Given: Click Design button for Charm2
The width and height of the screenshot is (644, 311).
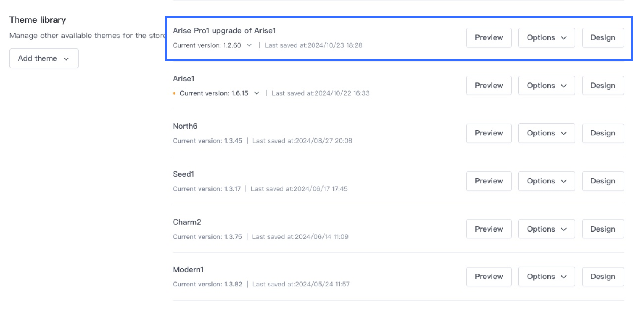Looking at the screenshot, I should 603,229.
